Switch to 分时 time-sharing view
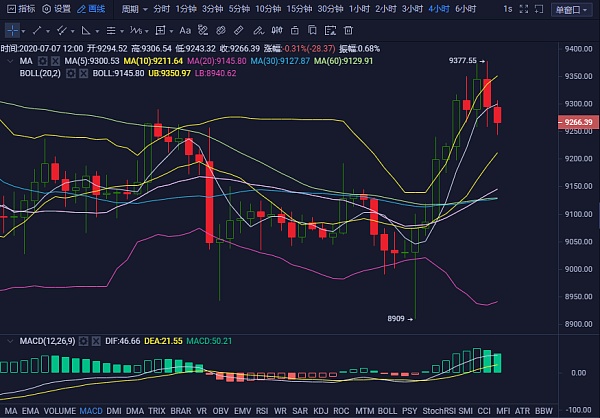The width and height of the screenshot is (600, 418). click(x=161, y=9)
